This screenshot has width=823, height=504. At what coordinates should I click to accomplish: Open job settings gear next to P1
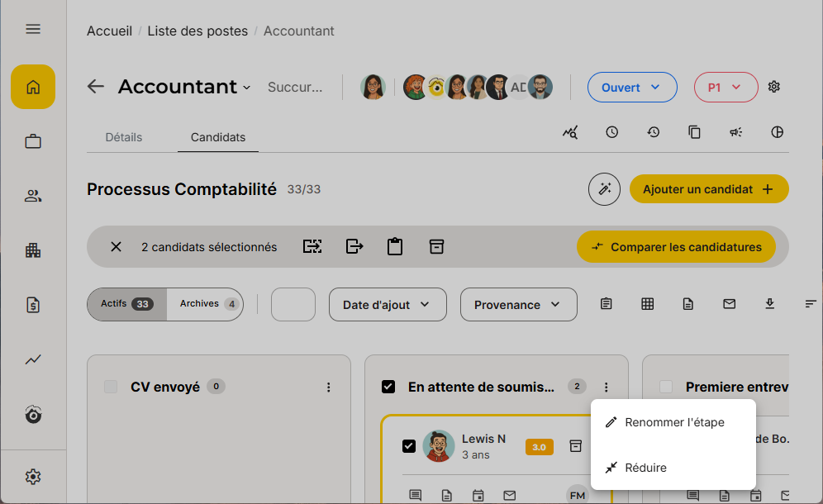click(773, 87)
